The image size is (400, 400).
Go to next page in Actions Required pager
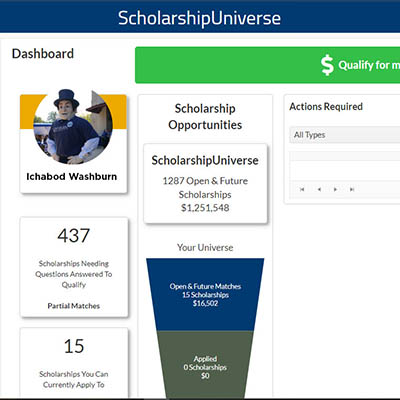point(335,190)
